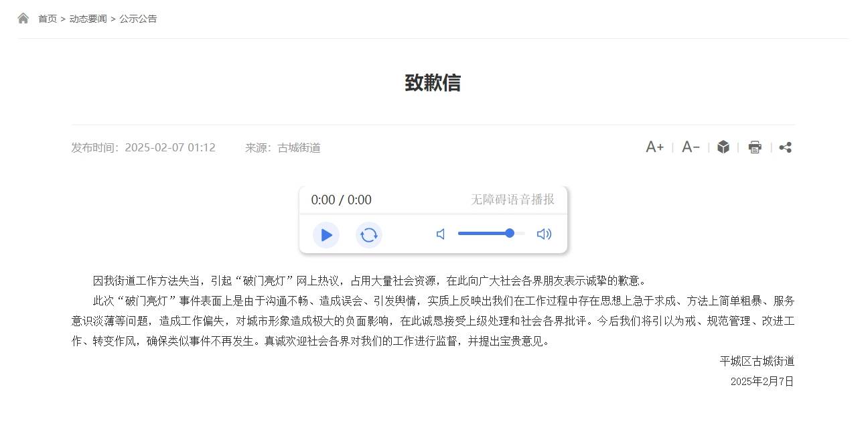Click the playback time display 0:00 / 0:00
The image size is (868, 444).
pyautogui.click(x=341, y=200)
